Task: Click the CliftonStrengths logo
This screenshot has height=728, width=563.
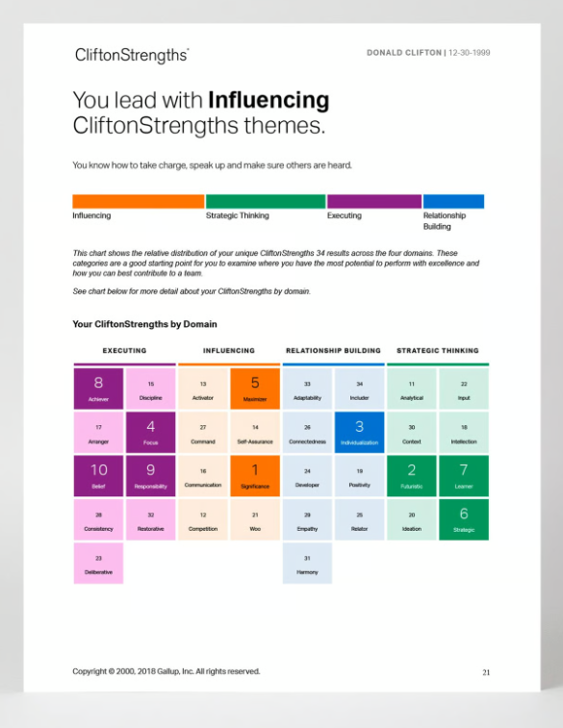Action: point(132,55)
